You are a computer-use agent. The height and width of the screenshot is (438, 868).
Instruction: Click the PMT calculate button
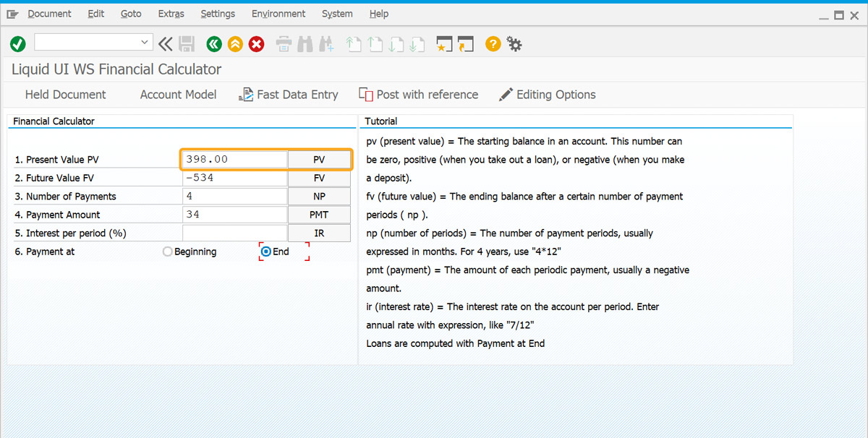319,215
